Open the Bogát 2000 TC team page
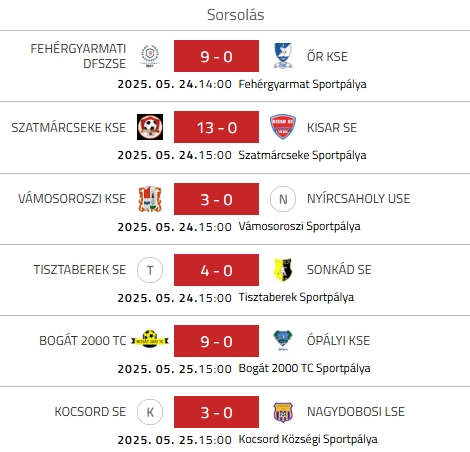470x452 pixels. [x=83, y=341]
